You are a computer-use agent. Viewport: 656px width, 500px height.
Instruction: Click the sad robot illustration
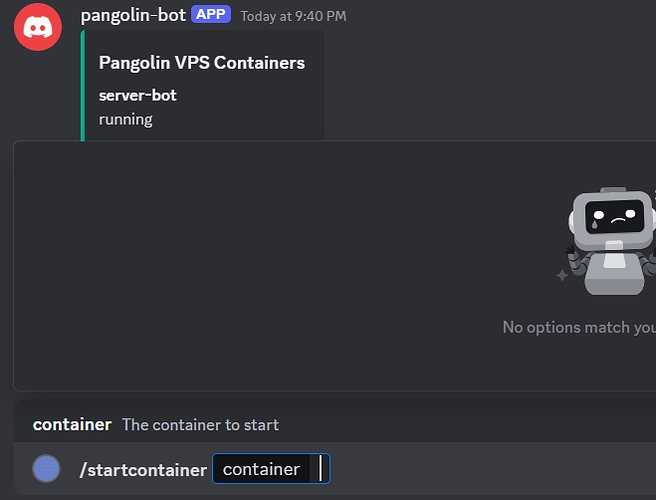tap(609, 241)
